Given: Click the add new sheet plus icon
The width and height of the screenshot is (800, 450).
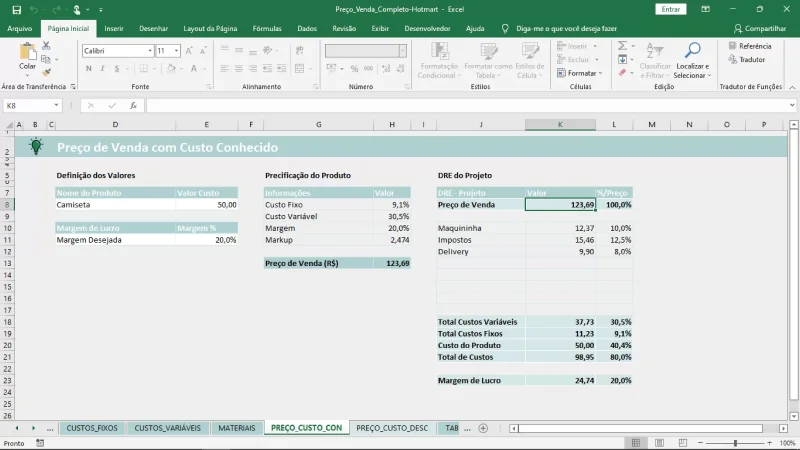Looking at the screenshot, I should click(x=483, y=428).
